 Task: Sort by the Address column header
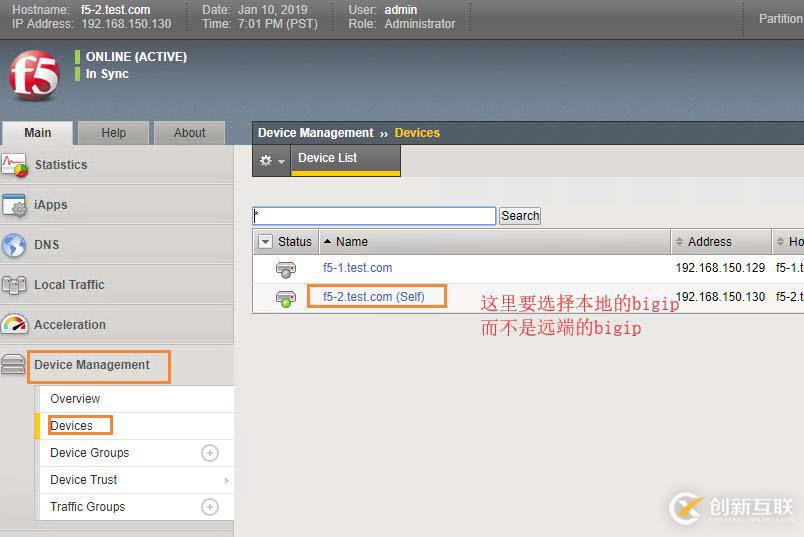click(709, 242)
